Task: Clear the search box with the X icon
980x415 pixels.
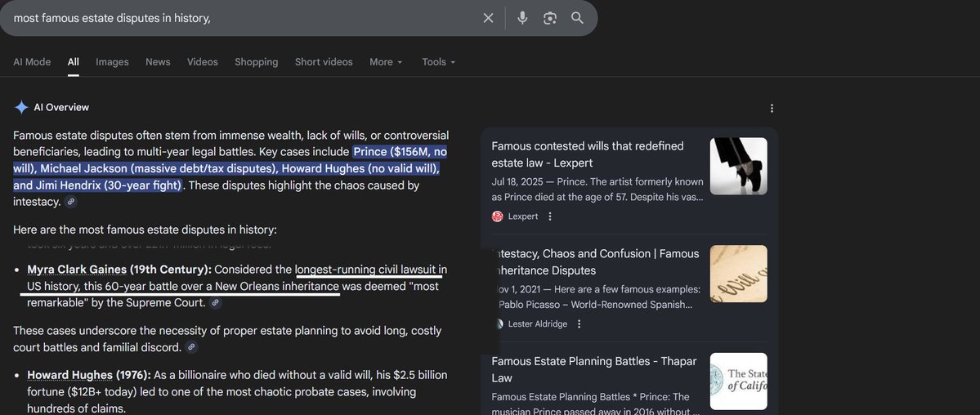Action: [x=488, y=18]
